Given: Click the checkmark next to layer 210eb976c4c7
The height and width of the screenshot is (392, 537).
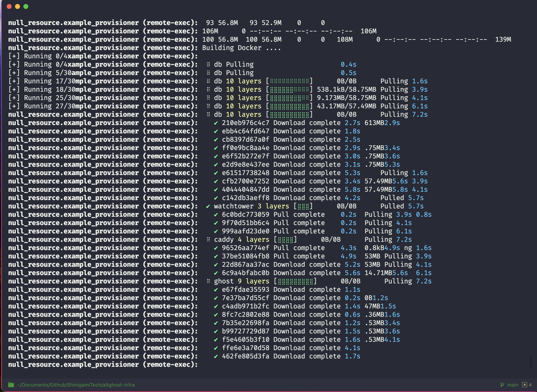Looking at the screenshot, I should pos(216,123).
